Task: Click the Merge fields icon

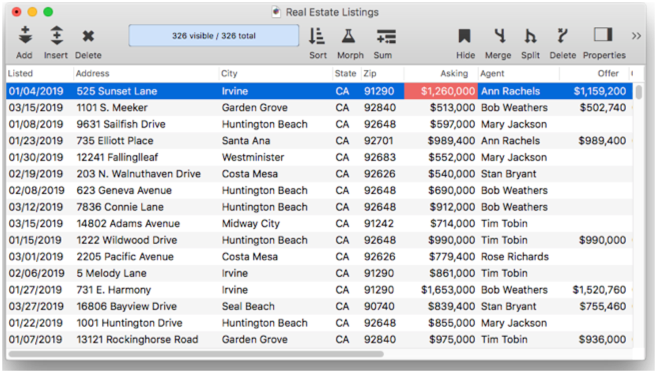Action: 499,36
